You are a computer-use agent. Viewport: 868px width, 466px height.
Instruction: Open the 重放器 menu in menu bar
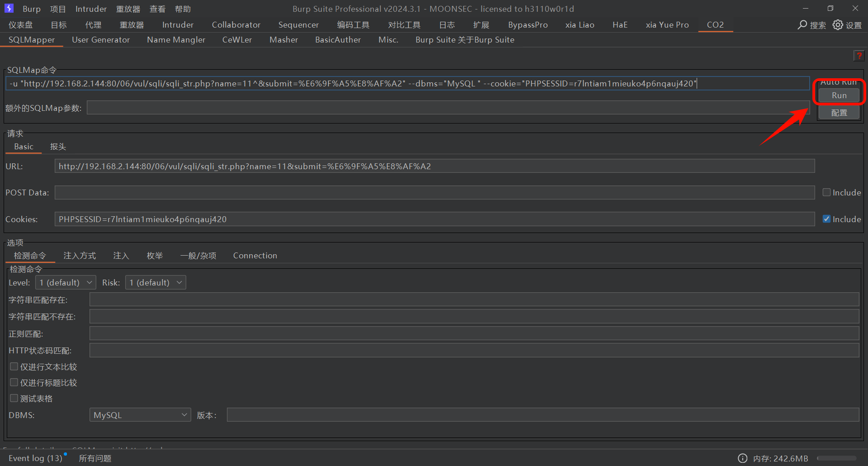[x=128, y=9]
